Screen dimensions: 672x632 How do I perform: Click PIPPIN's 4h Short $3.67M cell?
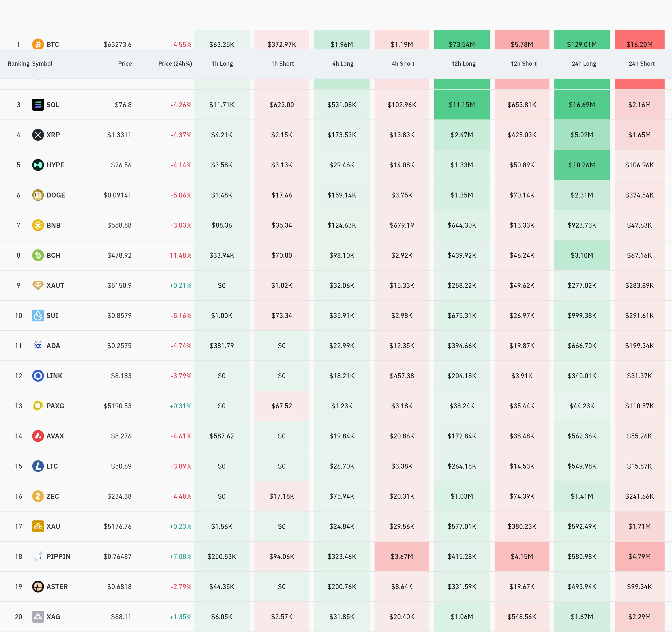coord(401,556)
